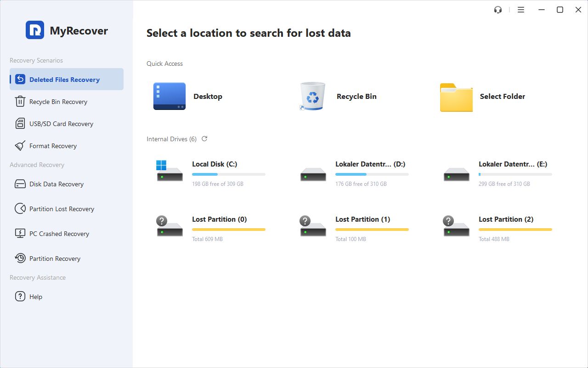
Task: Click the Format Recovery broom icon
Action: tap(20, 146)
